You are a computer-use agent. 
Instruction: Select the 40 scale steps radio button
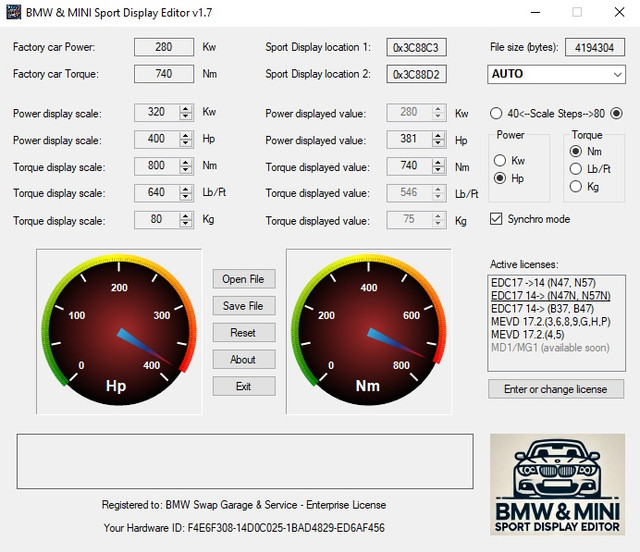click(x=496, y=113)
